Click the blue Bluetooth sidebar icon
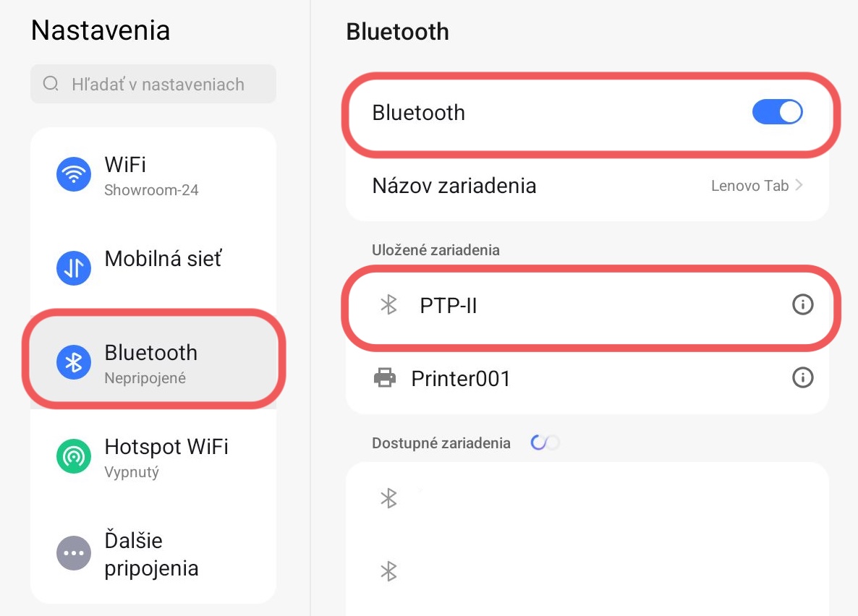Screen dimensions: 858x616 [74, 362]
